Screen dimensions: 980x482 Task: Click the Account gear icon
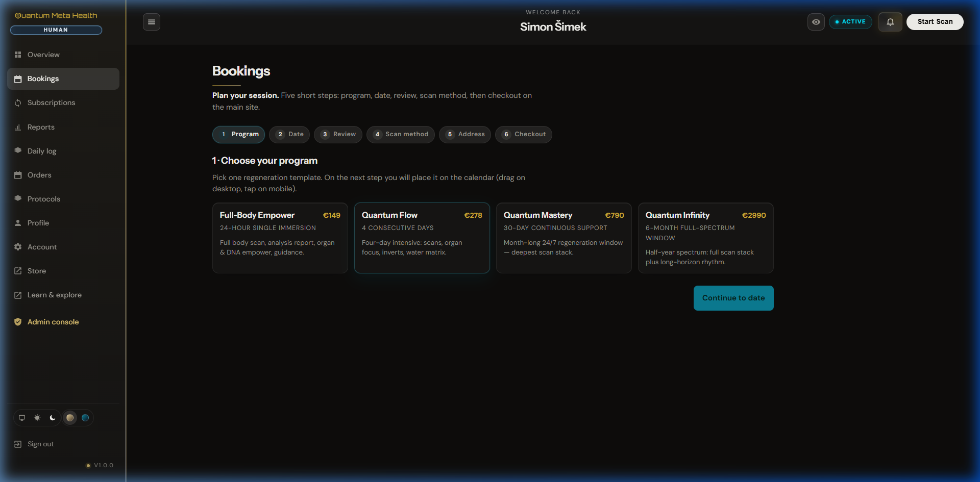click(x=18, y=247)
